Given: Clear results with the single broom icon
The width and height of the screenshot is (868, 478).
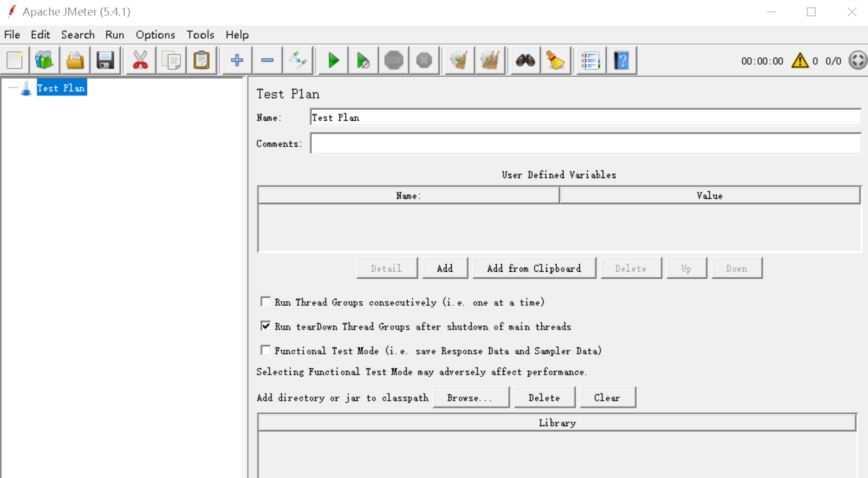Looking at the screenshot, I should click(460, 60).
